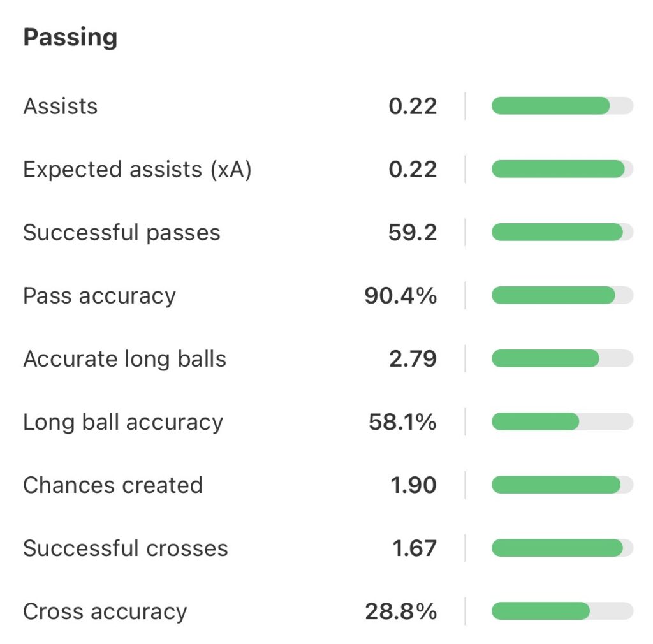
Task: Tap the Pass accuracy label
Action: click(99, 295)
